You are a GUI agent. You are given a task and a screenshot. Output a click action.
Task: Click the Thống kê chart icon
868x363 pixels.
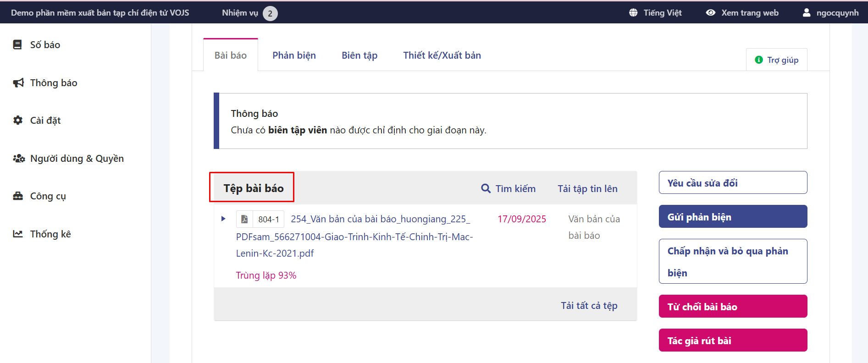coord(18,234)
